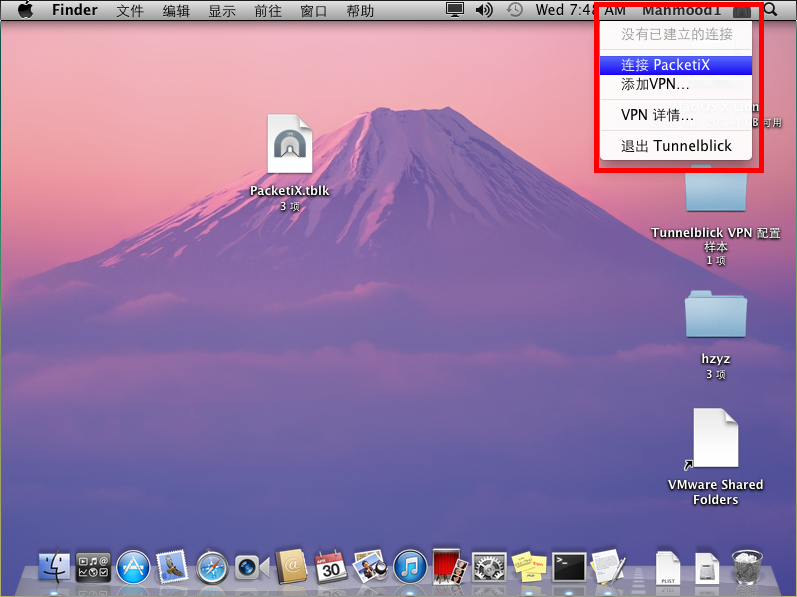Launch FaceTime from the Dock
Image resolution: width=797 pixels, height=597 pixels.
[252, 568]
